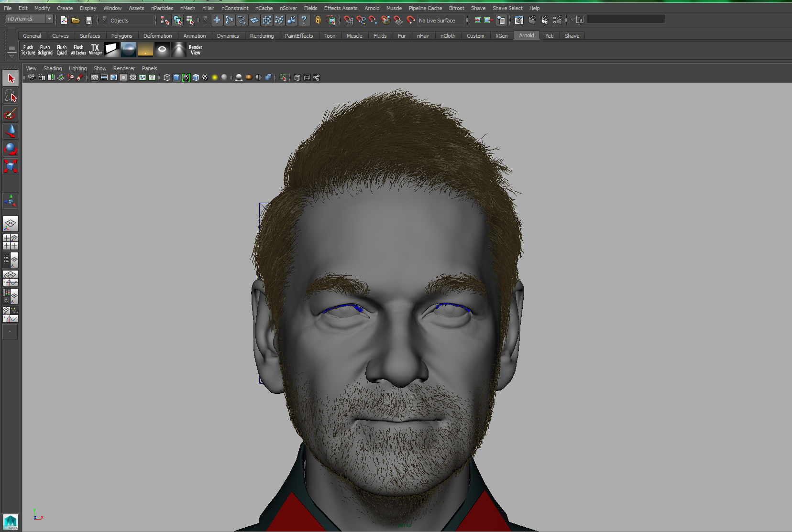
Task: Open the Render View window clapperboard icon
Action: tap(519, 20)
